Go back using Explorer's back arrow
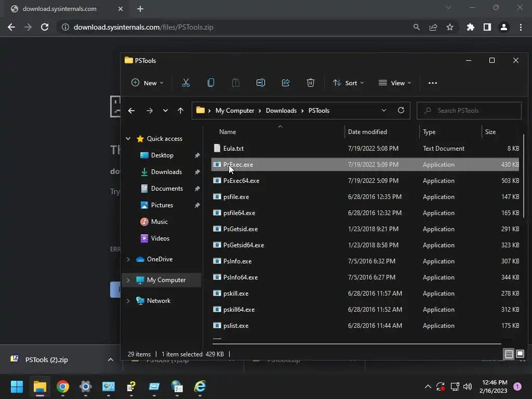The width and height of the screenshot is (532, 399). click(x=131, y=111)
